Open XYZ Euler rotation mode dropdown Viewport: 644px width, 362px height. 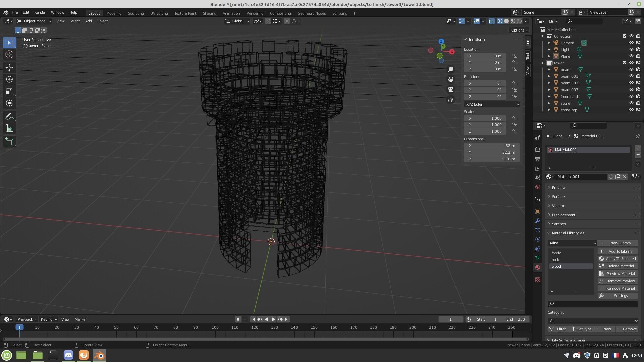click(x=492, y=104)
